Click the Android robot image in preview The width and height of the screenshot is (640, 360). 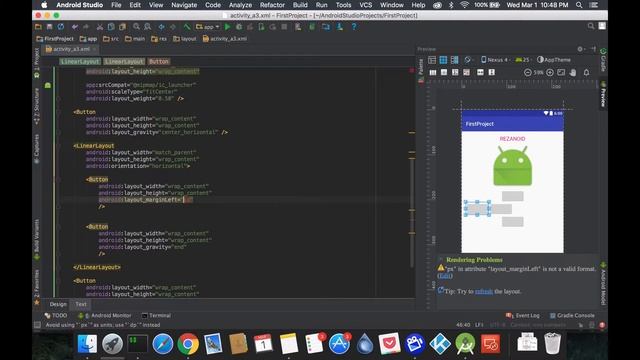pyautogui.click(x=512, y=166)
